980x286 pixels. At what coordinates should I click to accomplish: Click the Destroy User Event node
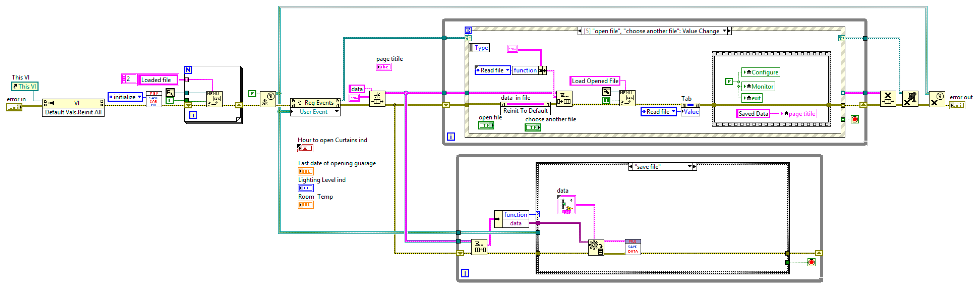point(937,99)
